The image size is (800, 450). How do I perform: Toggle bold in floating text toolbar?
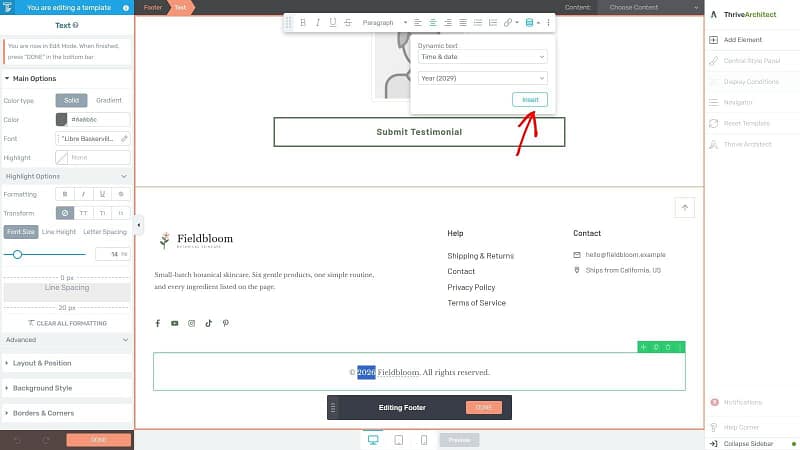click(x=303, y=22)
